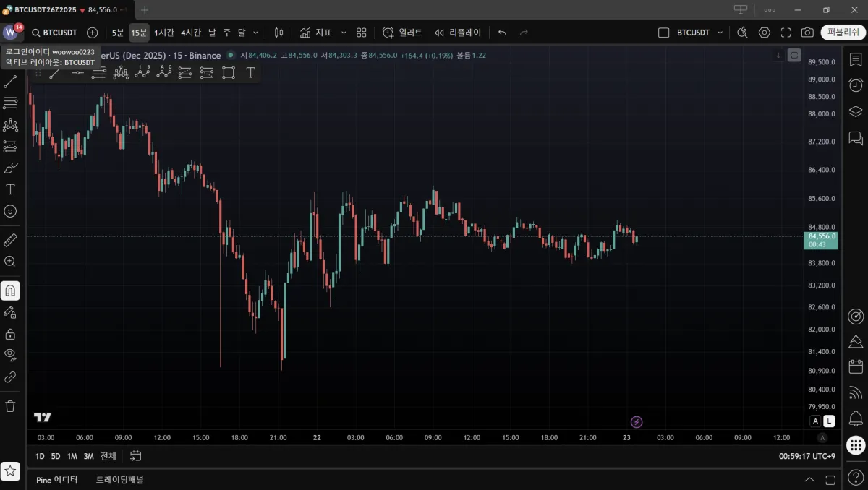The height and width of the screenshot is (490, 868).
Task: Toggle magnet mode
Action: tap(10, 291)
